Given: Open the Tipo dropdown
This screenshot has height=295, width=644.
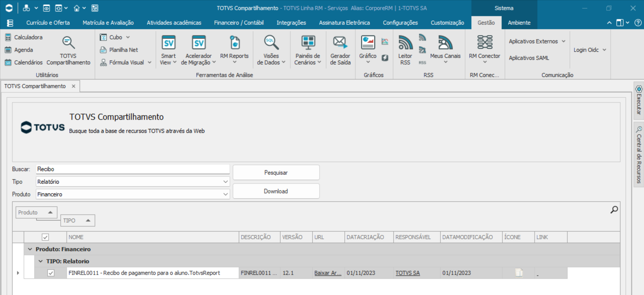Looking at the screenshot, I should click(225, 182).
